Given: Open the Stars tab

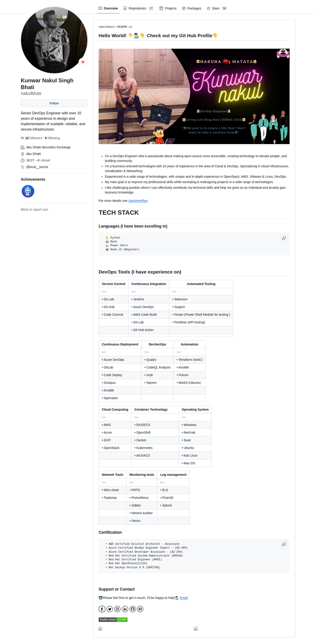Looking at the screenshot, I should [x=217, y=8].
